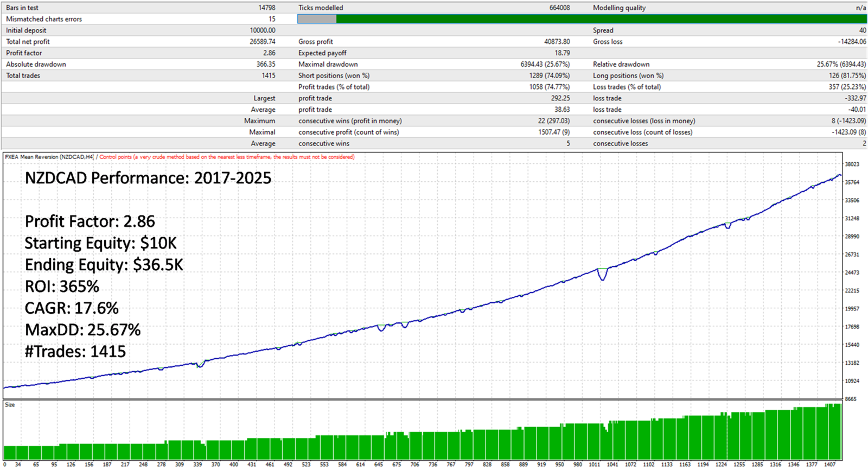The image size is (868, 470).
Task: Click the absolute drawdown value 366.35
Action: tap(266, 65)
